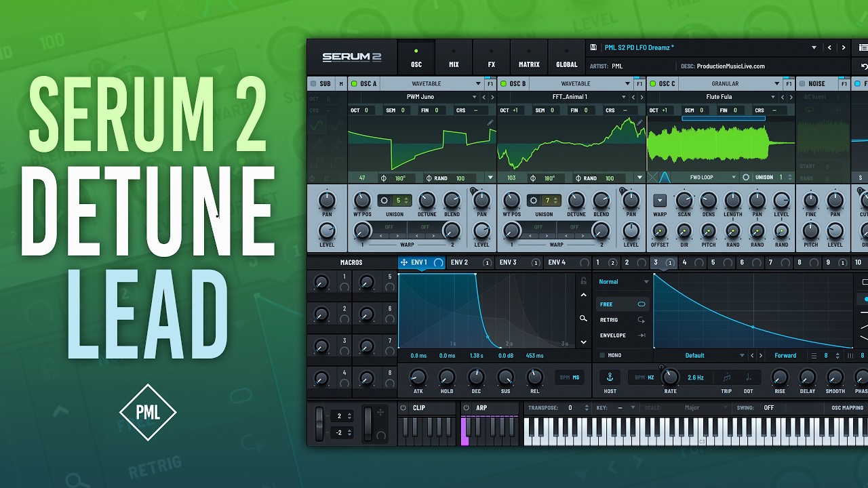Select previous LFO shape arrow

click(751, 356)
